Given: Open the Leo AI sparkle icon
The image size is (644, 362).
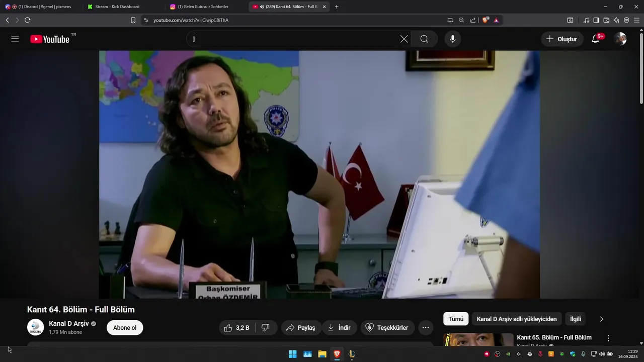Looking at the screenshot, I should point(616,20).
